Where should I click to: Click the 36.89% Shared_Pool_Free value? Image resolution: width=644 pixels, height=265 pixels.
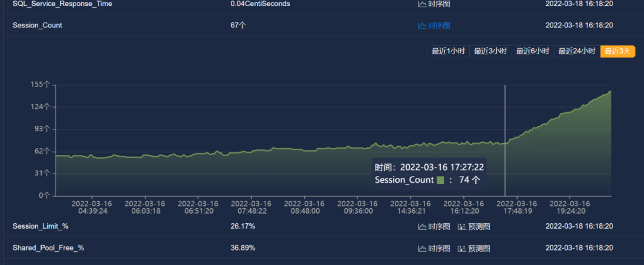[243, 248]
